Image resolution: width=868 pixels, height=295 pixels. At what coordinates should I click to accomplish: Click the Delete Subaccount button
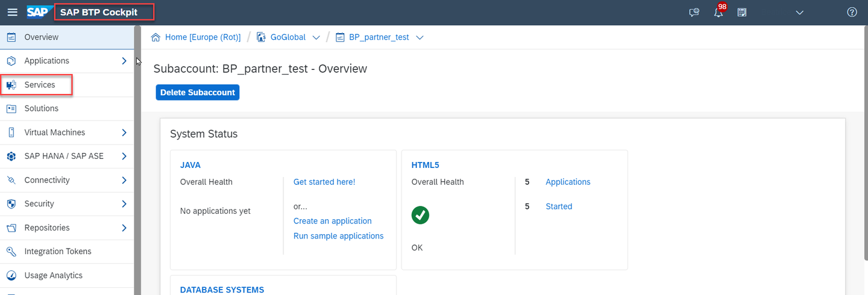[x=198, y=92]
